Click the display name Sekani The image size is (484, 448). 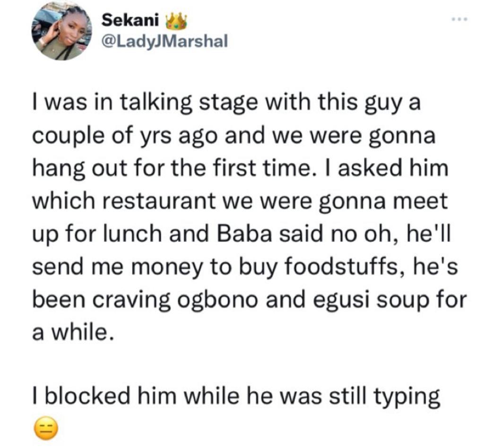130,21
